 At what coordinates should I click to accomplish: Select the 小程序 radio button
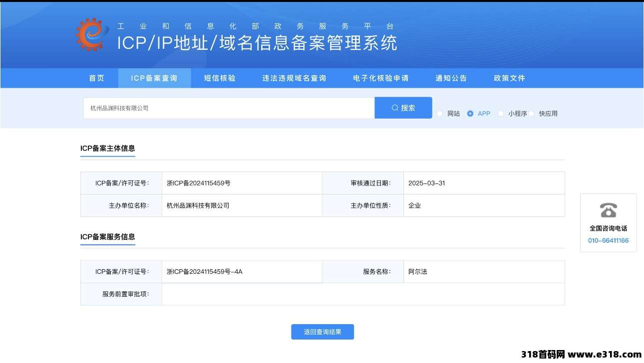coord(501,114)
